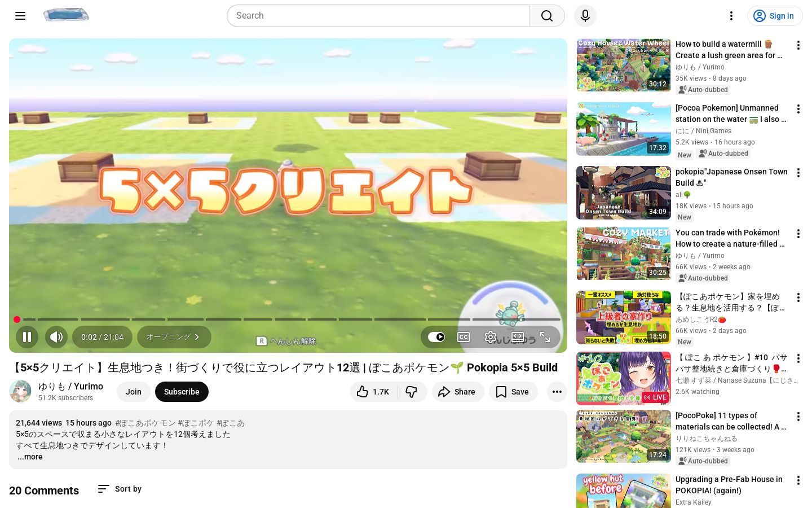Open options for the watermill video
The width and height of the screenshot is (812, 508).
click(x=798, y=45)
